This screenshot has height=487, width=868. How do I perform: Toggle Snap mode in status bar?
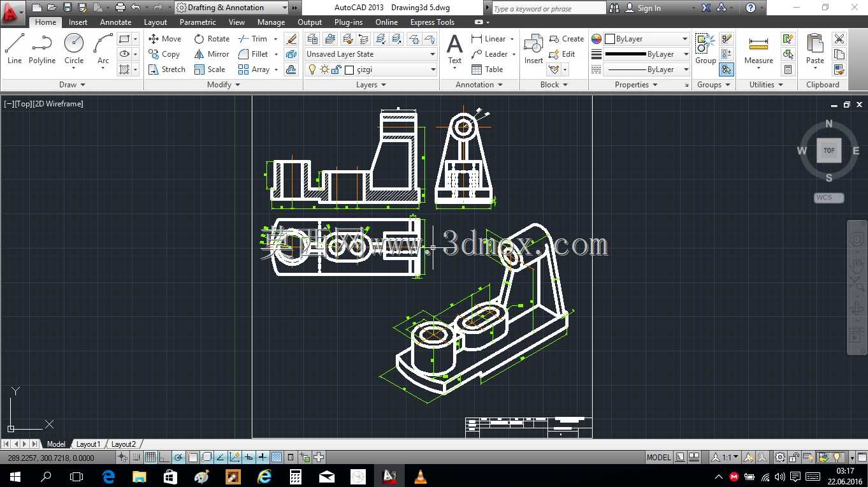coord(136,457)
